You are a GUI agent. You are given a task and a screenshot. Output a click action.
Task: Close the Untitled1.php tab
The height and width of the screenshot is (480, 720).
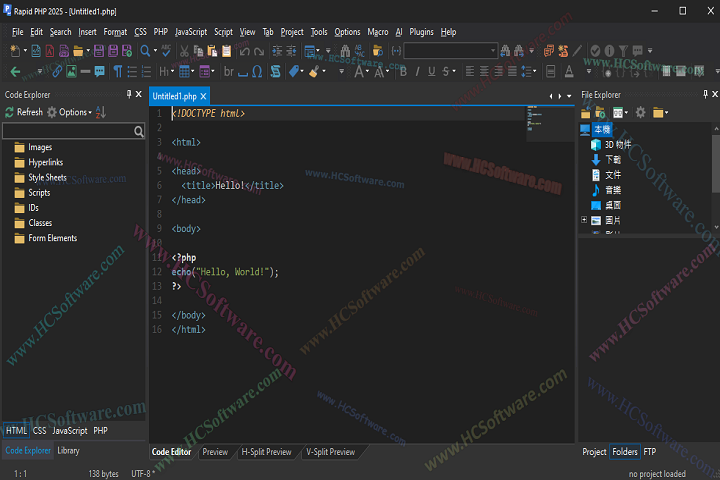203,96
